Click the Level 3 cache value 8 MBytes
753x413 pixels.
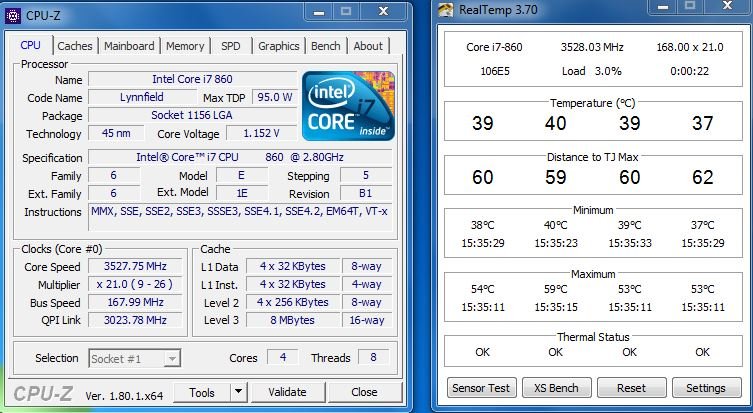tap(292, 320)
